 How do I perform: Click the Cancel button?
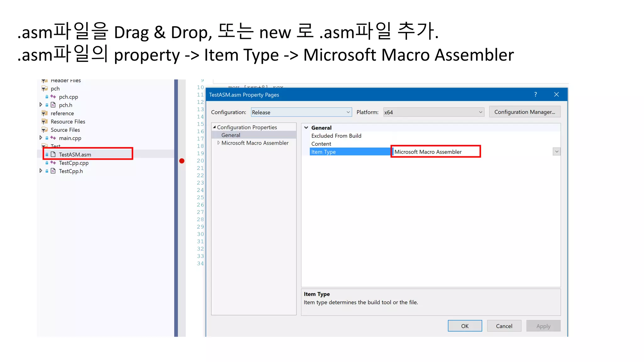pyautogui.click(x=504, y=326)
